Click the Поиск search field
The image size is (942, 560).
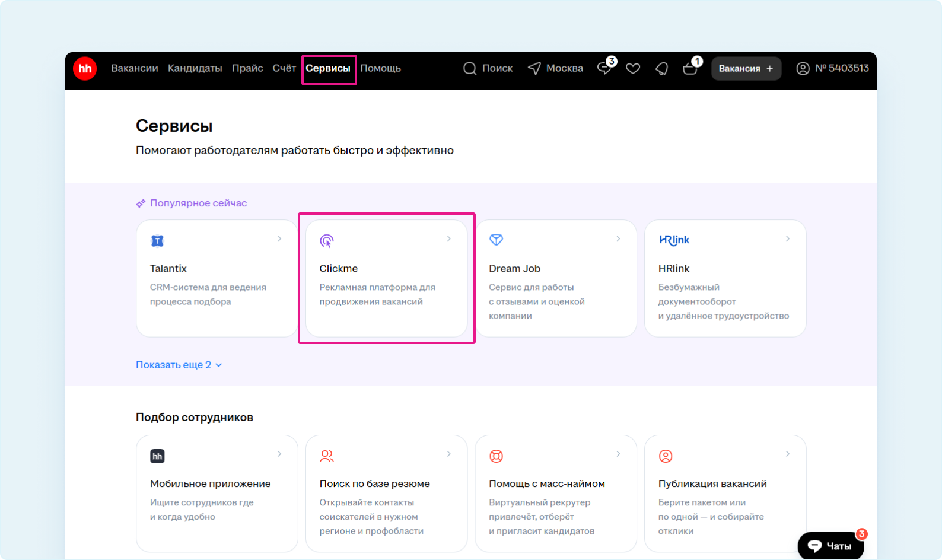pos(488,69)
